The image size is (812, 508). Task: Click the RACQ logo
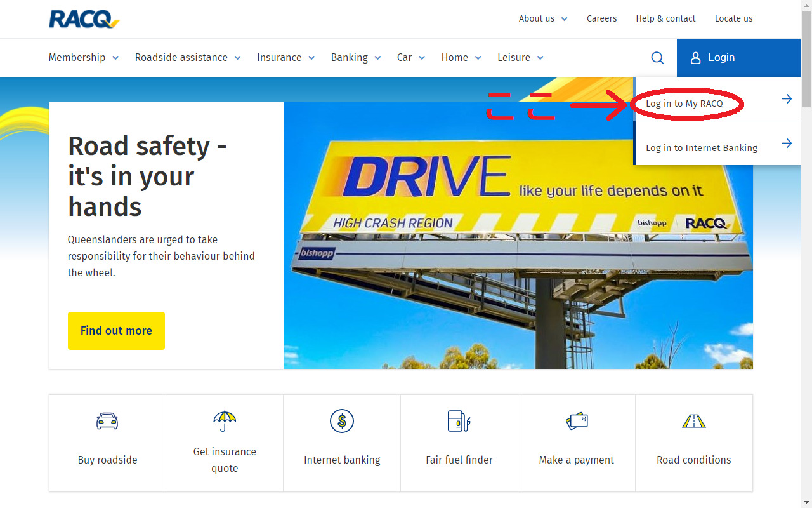point(84,19)
